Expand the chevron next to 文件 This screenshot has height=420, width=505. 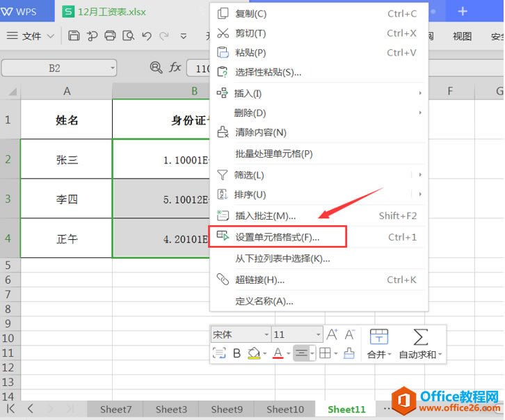pyautogui.click(x=51, y=35)
